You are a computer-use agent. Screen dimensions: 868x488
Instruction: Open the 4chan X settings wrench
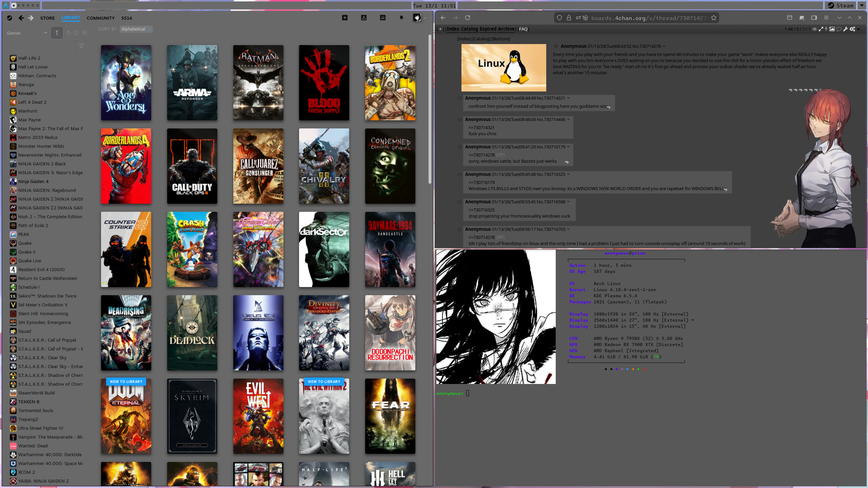(846, 29)
